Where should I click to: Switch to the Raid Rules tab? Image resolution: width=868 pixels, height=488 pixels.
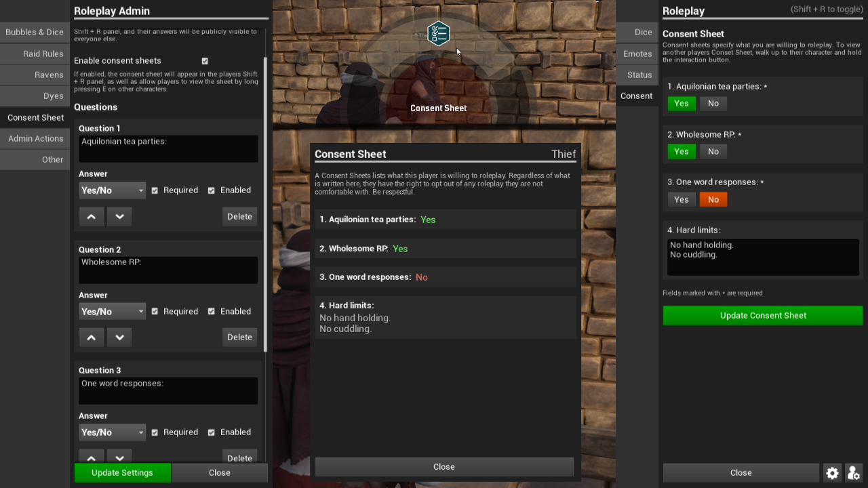(x=35, y=54)
